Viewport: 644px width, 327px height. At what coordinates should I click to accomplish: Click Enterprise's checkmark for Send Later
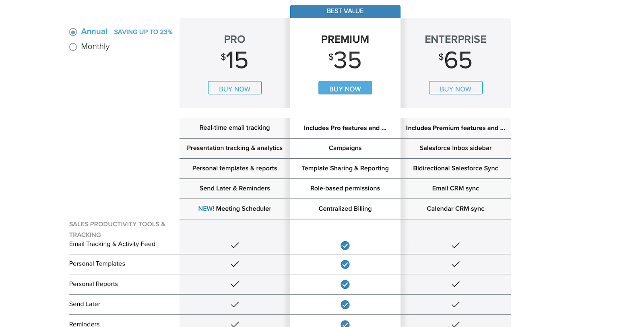tap(456, 305)
